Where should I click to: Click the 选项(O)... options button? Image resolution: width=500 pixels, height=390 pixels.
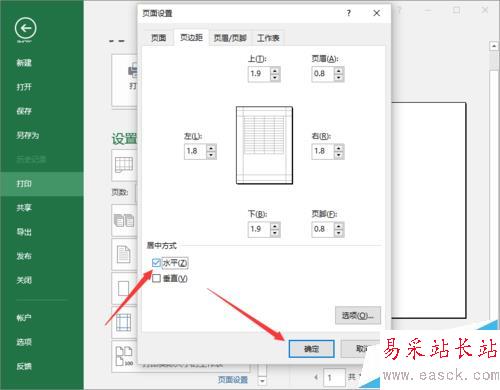coord(358,315)
